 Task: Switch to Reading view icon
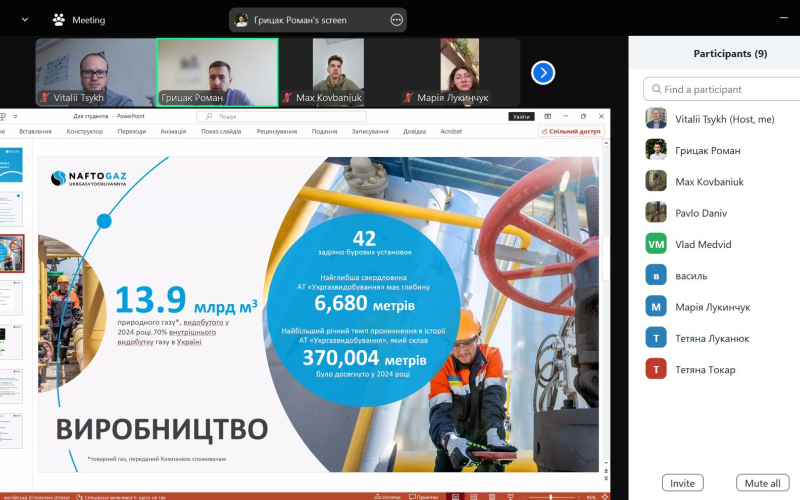[x=492, y=496]
